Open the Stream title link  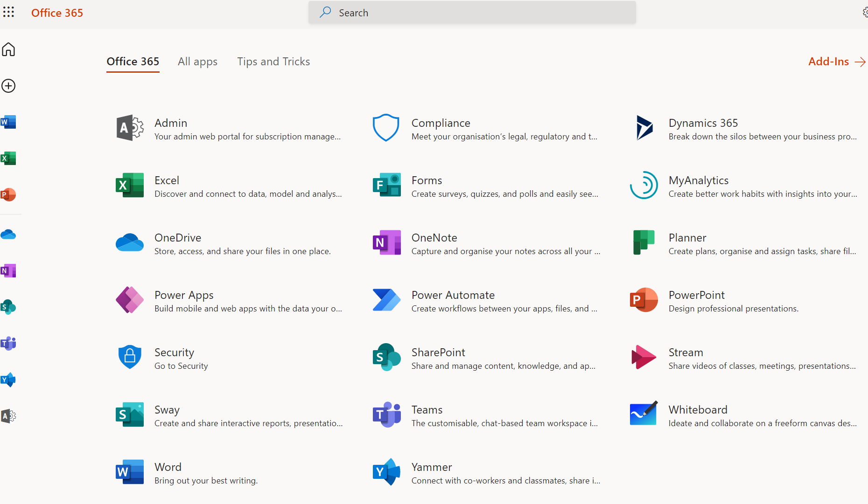pos(686,352)
